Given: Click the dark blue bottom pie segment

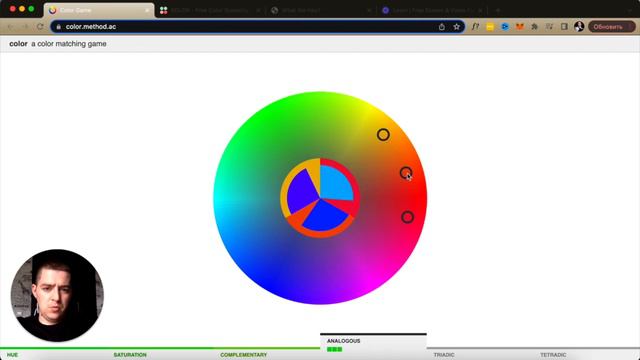Looking at the screenshot, I should (x=324, y=215).
